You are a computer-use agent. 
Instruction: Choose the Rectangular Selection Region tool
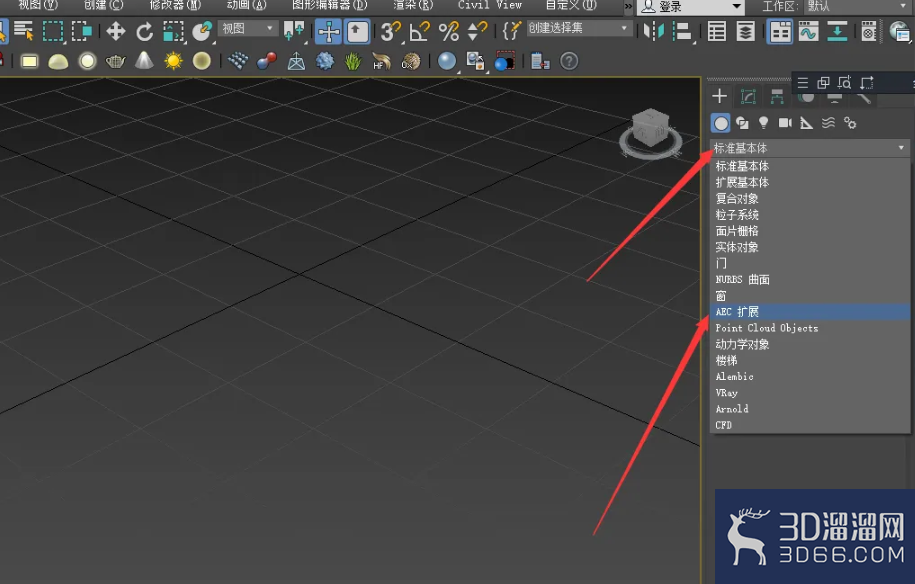pyautogui.click(x=53, y=31)
